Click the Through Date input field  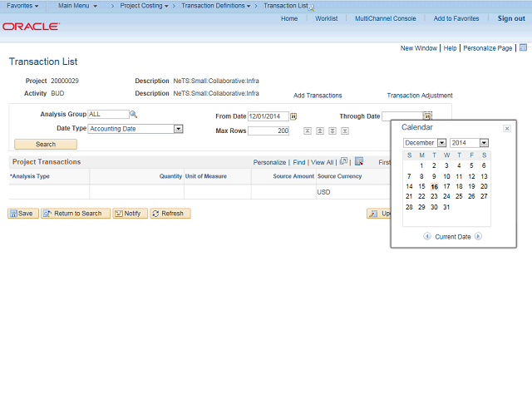402,116
